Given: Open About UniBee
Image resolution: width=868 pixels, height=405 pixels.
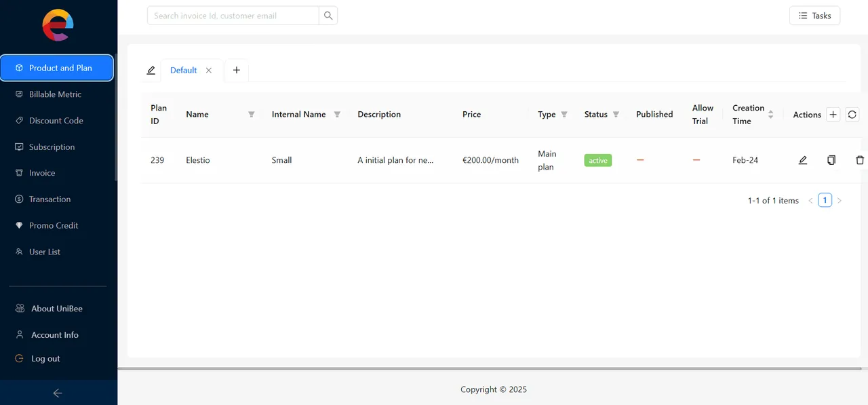Looking at the screenshot, I should (x=57, y=309).
